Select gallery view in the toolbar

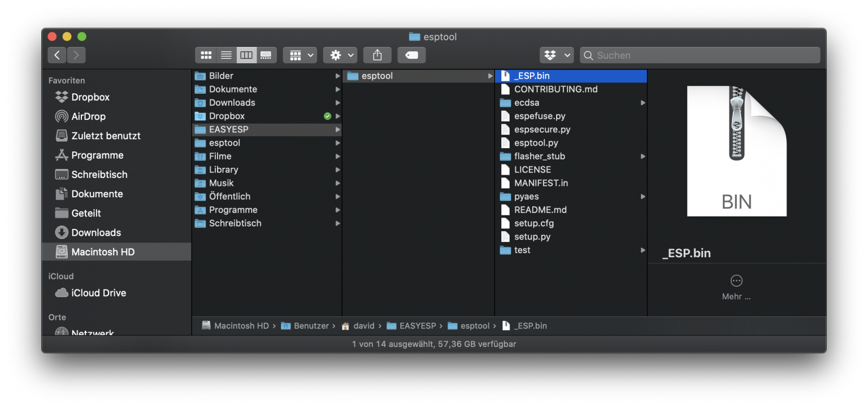point(266,55)
